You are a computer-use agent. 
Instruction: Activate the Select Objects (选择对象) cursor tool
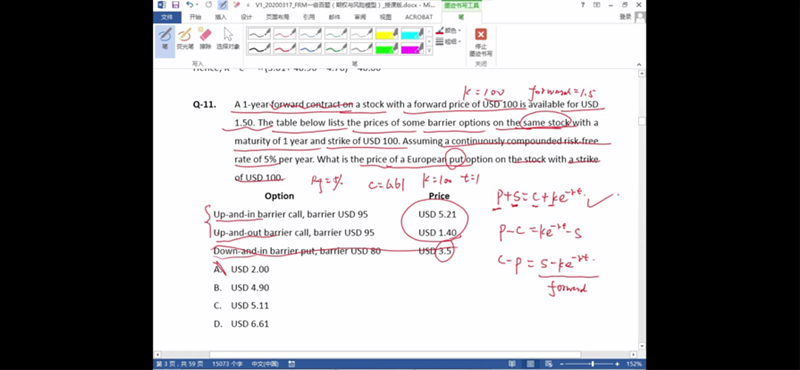[228, 39]
